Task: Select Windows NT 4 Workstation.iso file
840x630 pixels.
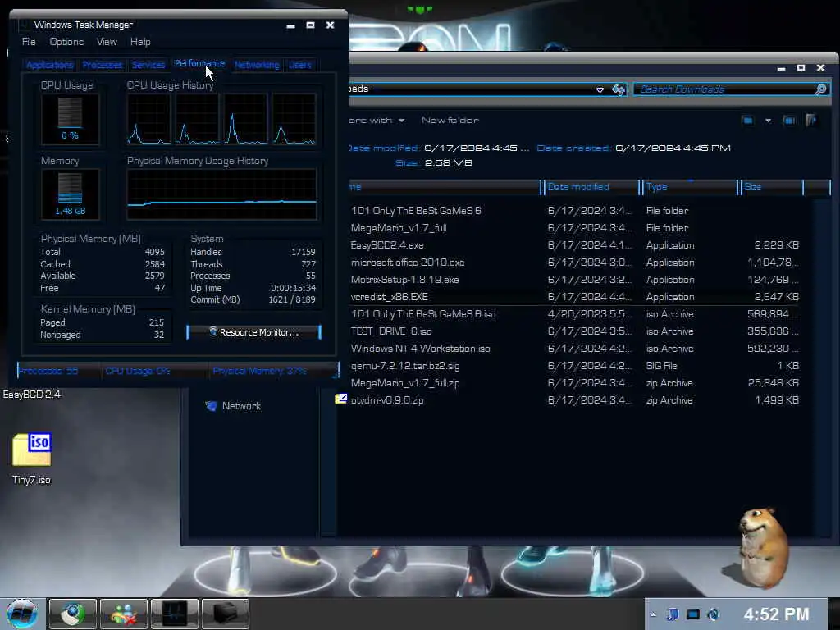Action: pos(421,348)
